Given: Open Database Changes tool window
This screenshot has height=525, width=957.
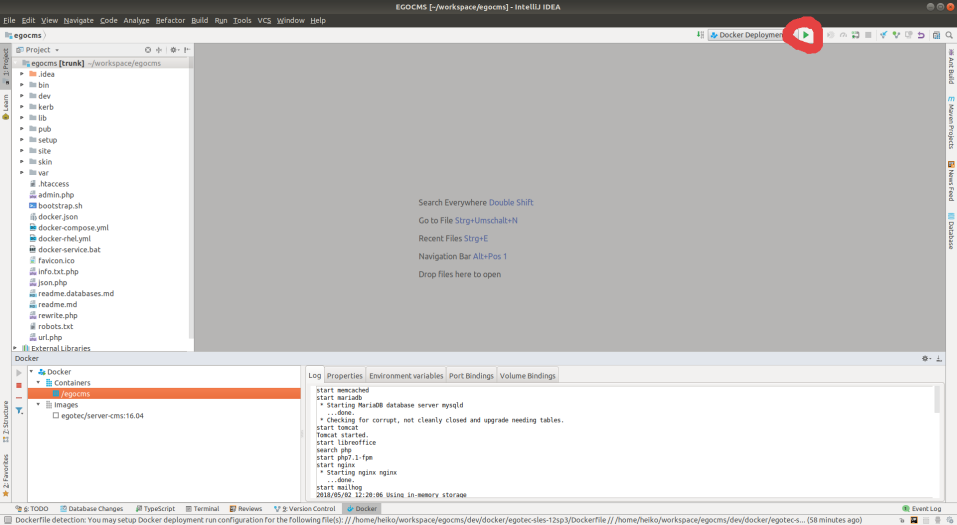Looking at the screenshot, I should tap(92, 509).
